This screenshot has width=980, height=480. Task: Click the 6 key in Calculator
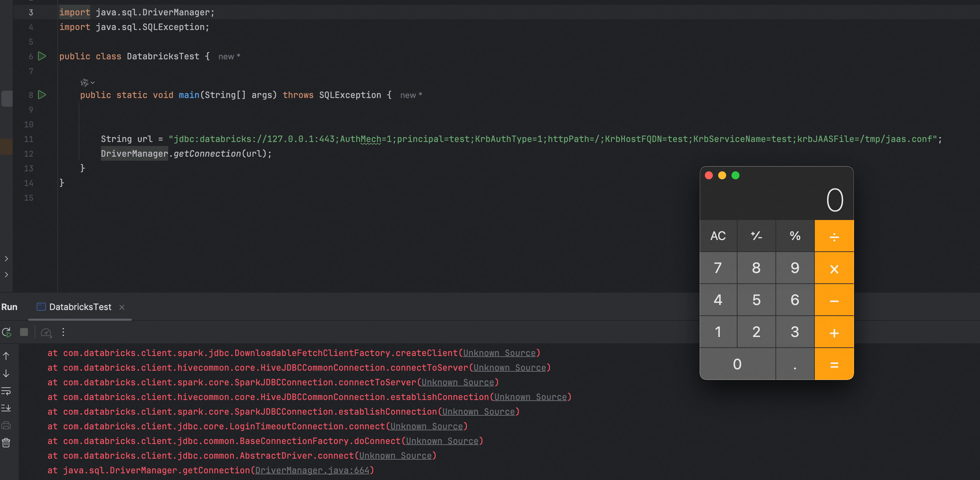point(795,300)
